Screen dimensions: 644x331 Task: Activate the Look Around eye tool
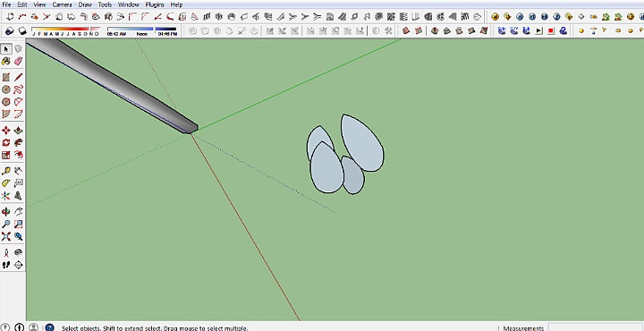click(x=18, y=252)
